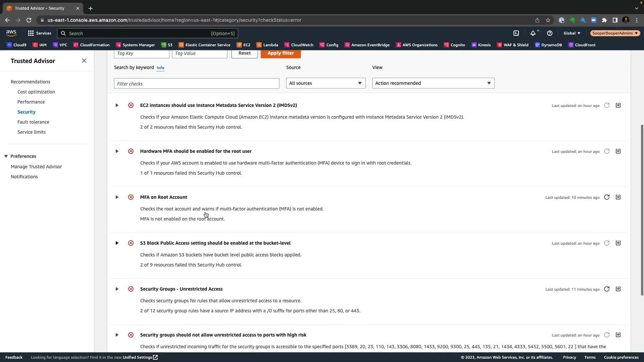Screen dimensions: 644x362
Task: Open the Services grid menu
Action: coord(31,33)
